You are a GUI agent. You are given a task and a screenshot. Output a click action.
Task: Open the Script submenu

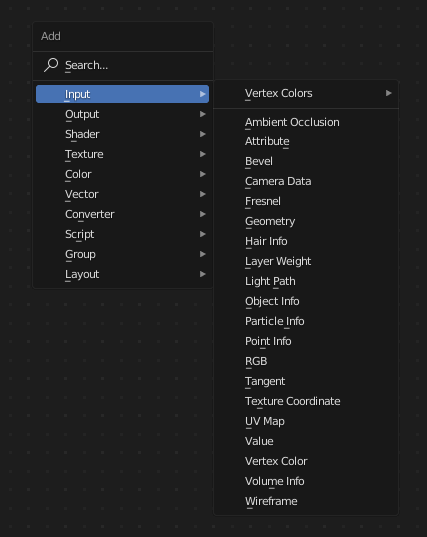click(x=123, y=234)
